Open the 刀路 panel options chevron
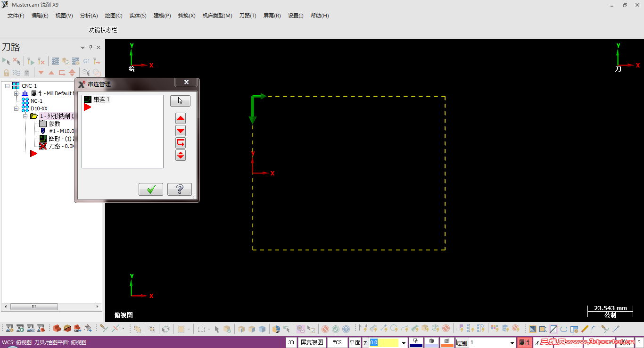644x348 pixels. coord(82,47)
